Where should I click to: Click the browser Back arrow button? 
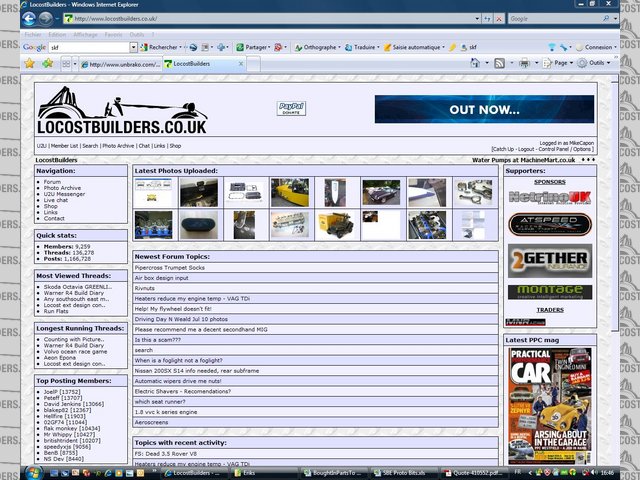point(29,19)
